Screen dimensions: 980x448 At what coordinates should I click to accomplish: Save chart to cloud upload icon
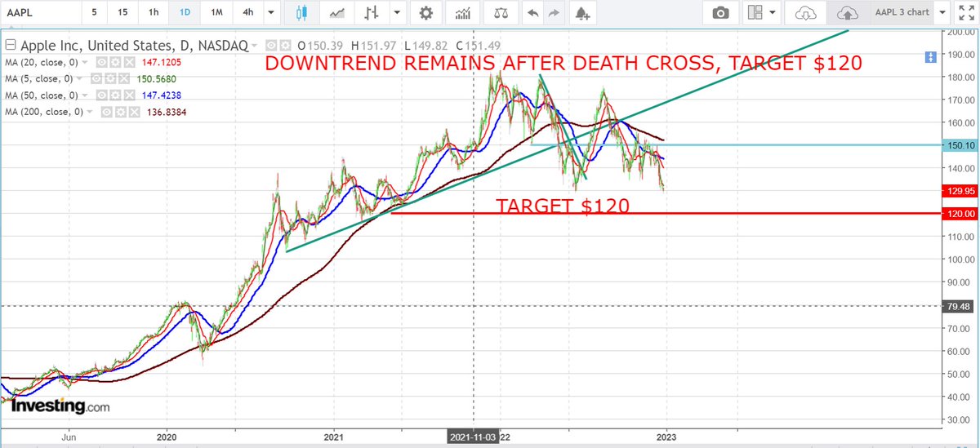point(849,13)
